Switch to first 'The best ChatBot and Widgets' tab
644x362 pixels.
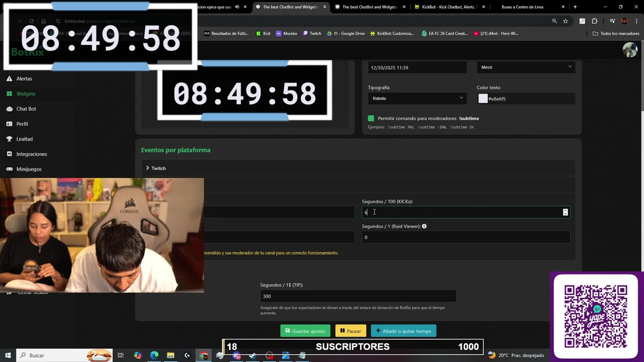(291, 7)
